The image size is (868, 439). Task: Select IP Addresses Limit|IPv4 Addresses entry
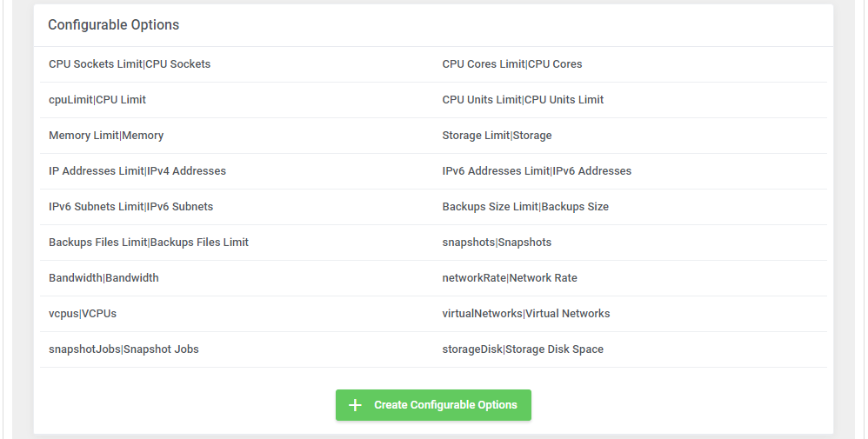coord(137,171)
